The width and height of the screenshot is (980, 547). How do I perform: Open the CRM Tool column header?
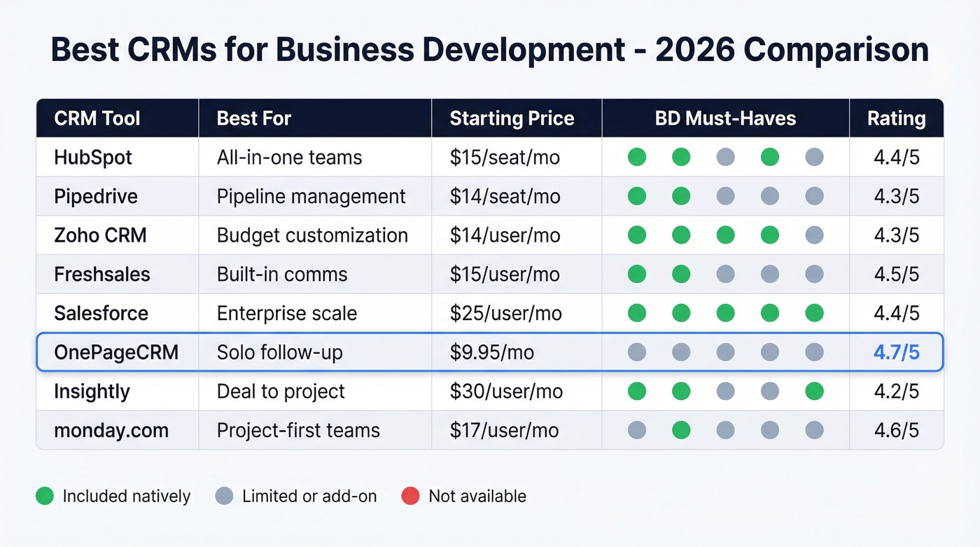[98, 118]
